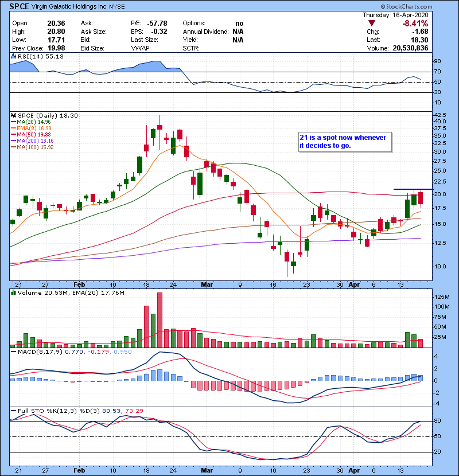The width and height of the screenshot is (459, 476).
Task: Click the EPS value -0.32
Action: [159, 32]
